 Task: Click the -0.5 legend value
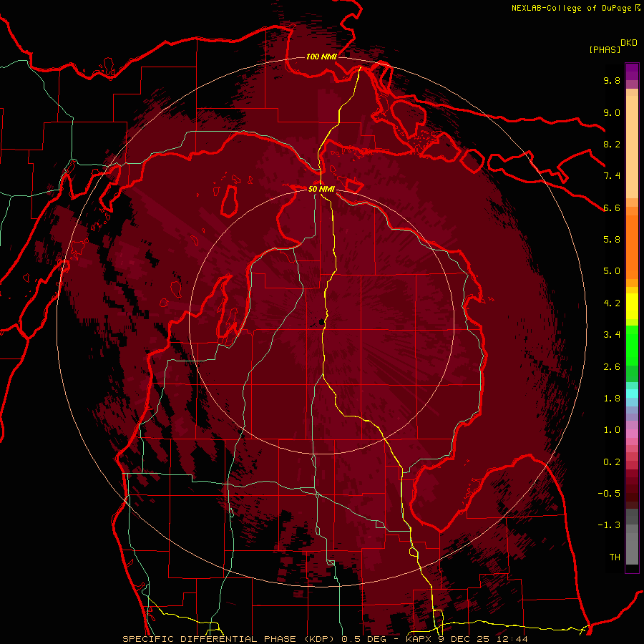pos(609,494)
